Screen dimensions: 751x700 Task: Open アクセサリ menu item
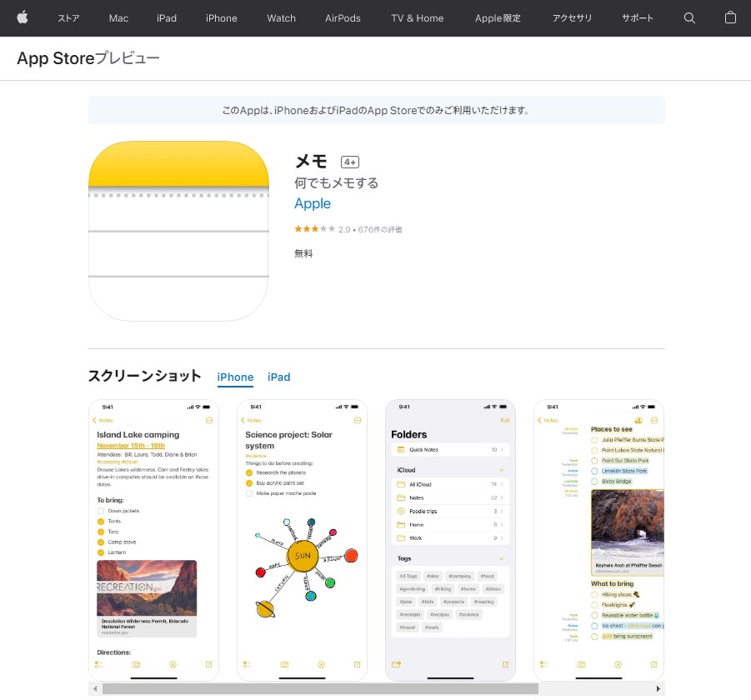coord(572,18)
